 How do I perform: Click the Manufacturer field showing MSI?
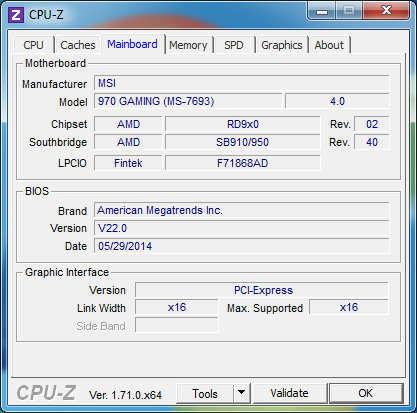pyautogui.click(x=242, y=83)
